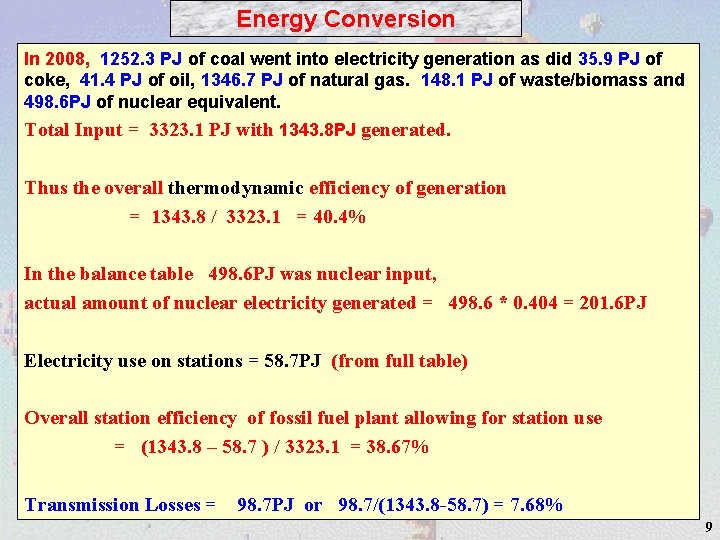Click the 1346.7 PJ natural gas figure

pyautogui.click(x=242, y=80)
